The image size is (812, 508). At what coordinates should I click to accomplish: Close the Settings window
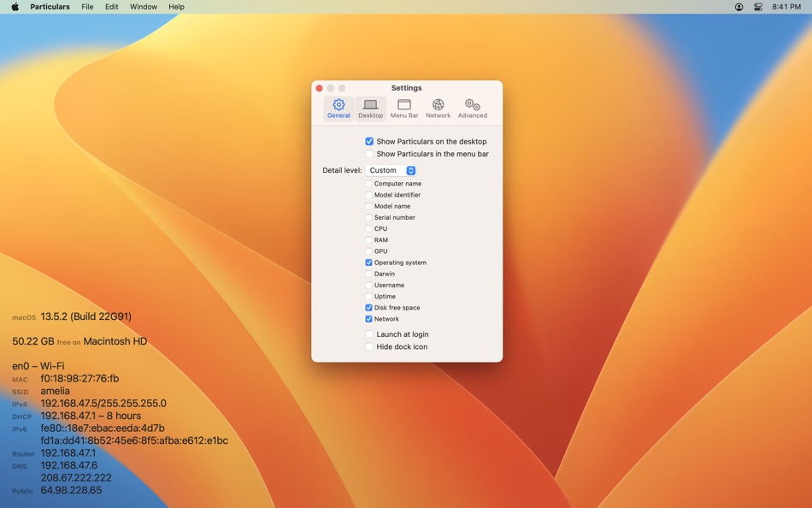pos(319,88)
